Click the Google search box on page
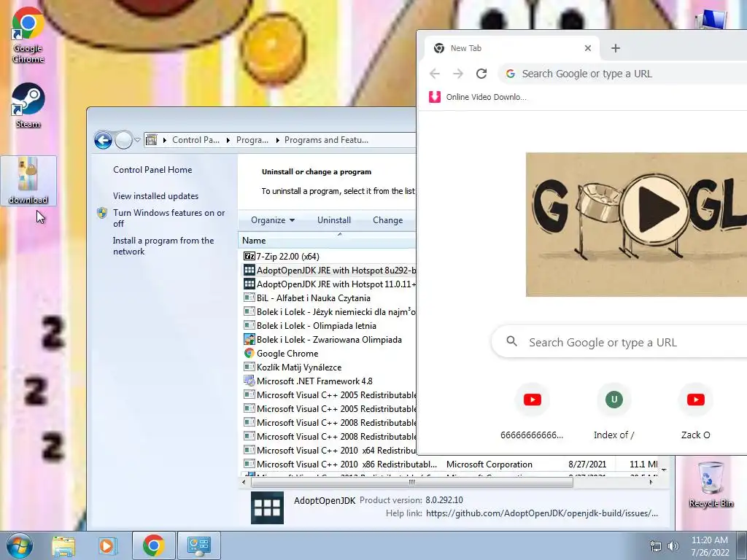747x560 pixels. [x=619, y=342]
